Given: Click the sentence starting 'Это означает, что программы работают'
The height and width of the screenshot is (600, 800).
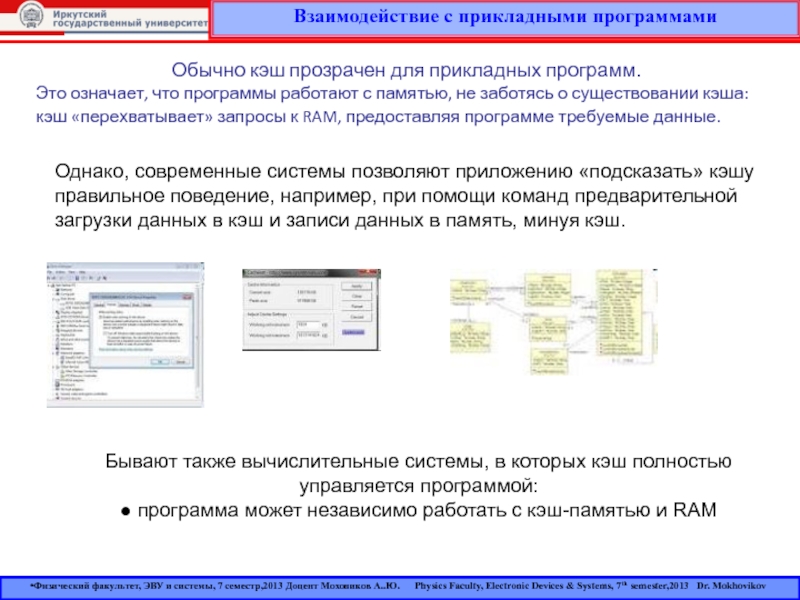Looking at the screenshot, I should pyautogui.click(x=392, y=94).
